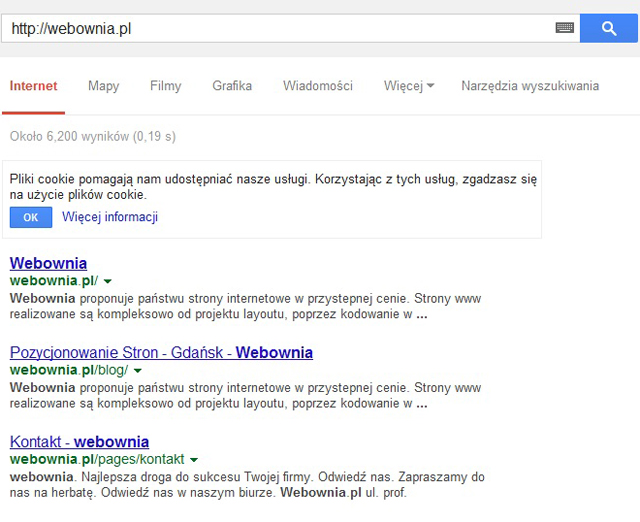Expand the dropdown arrow next to webownia.pl/
Screen dimensions: 640x522
[108, 282]
